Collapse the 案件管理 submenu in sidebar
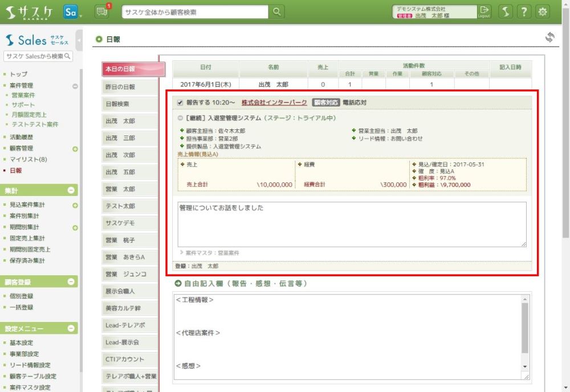The image size is (570, 392). pyautogui.click(x=75, y=86)
